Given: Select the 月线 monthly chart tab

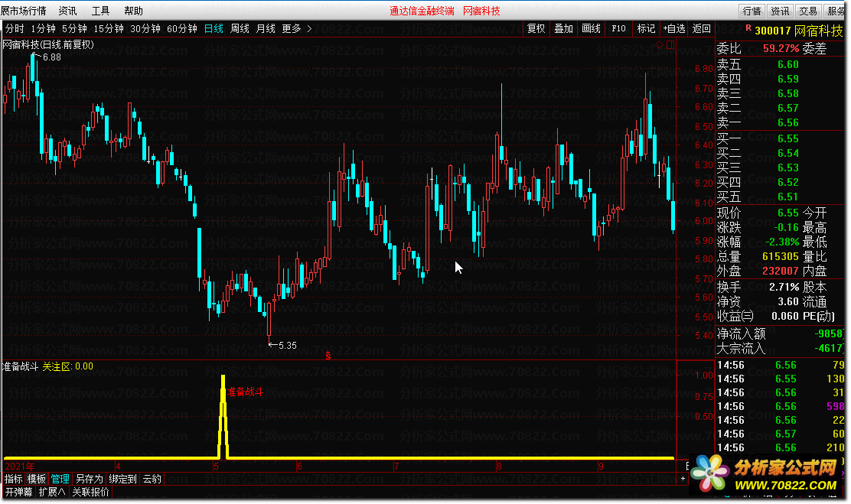Looking at the screenshot, I should tap(266, 29).
